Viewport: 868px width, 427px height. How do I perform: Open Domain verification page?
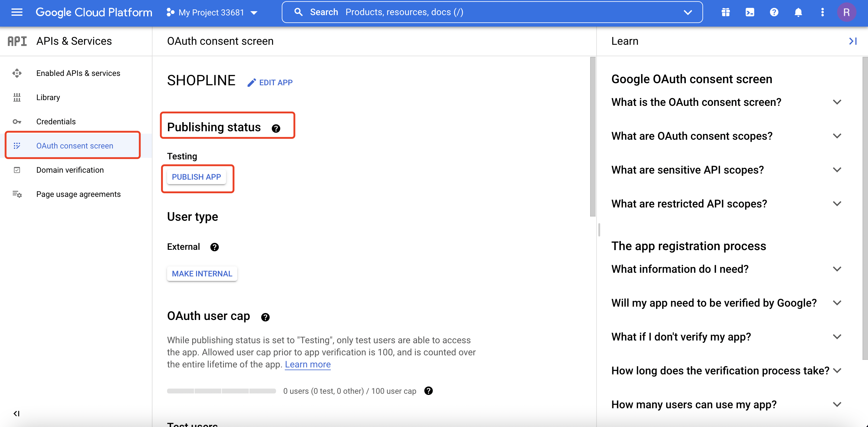[x=70, y=170]
